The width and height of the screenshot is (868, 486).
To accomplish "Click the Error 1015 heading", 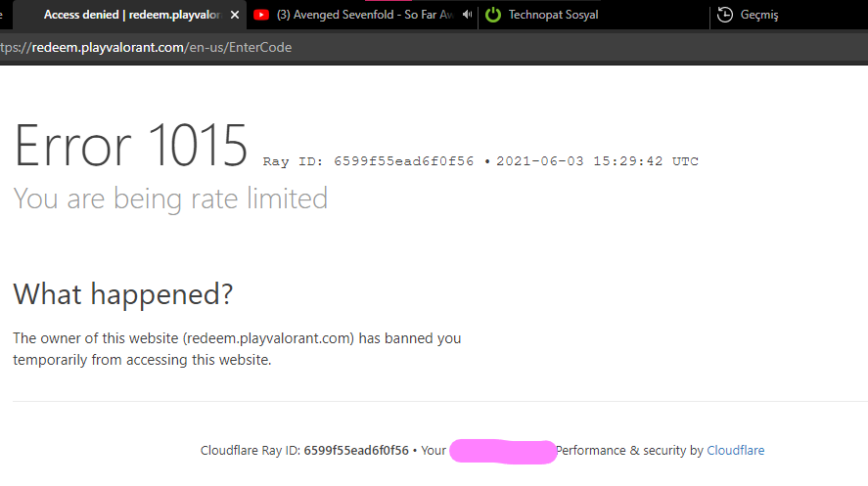I will tap(130, 146).
